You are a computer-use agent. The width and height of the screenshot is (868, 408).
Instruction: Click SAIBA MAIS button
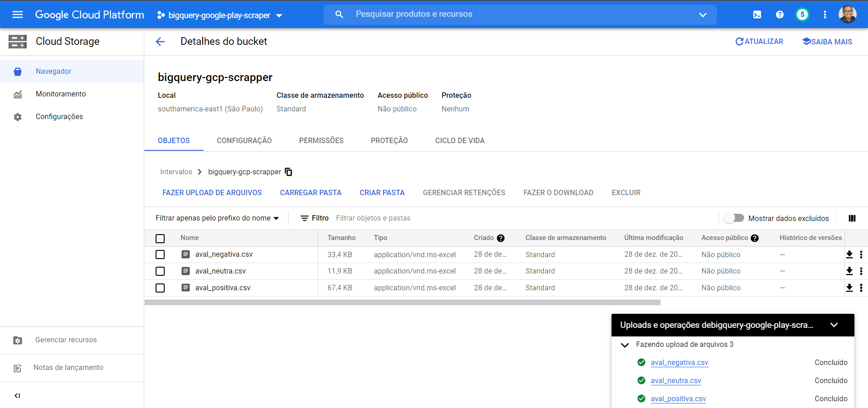click(x=827, y=42)
